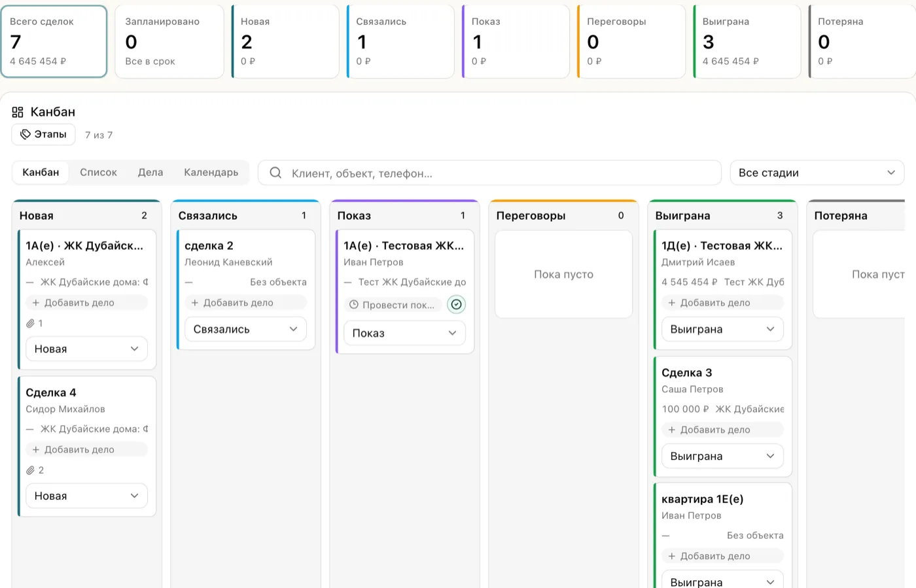Open the квартира 1Е(е) deal title
The height and width of the screenshot is (588, 916).
coord(703,499)
